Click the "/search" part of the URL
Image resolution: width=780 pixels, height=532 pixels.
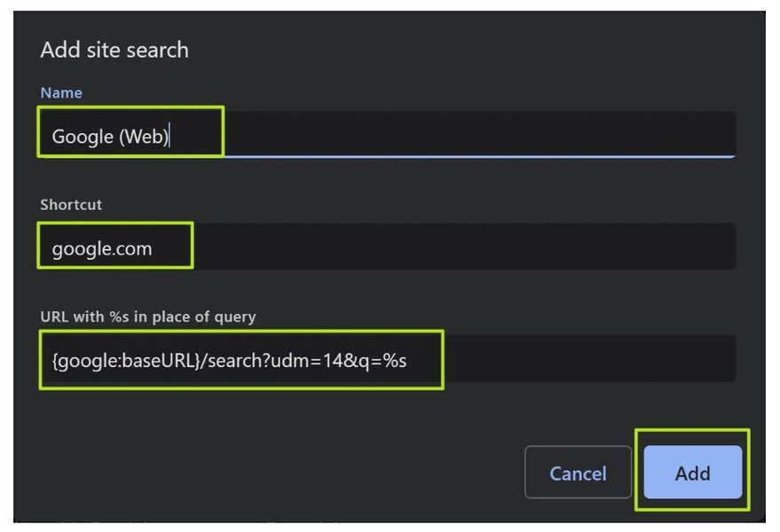tap(231, 361)
